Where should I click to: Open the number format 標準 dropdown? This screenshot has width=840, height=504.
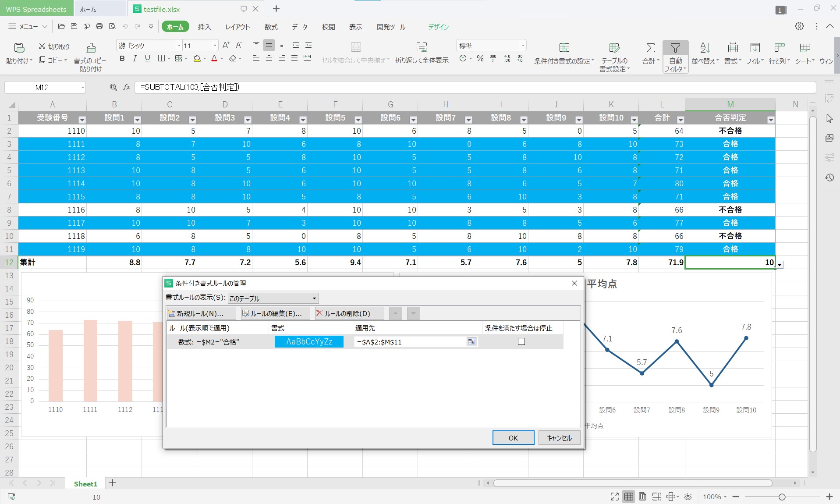tap(523, 46)
